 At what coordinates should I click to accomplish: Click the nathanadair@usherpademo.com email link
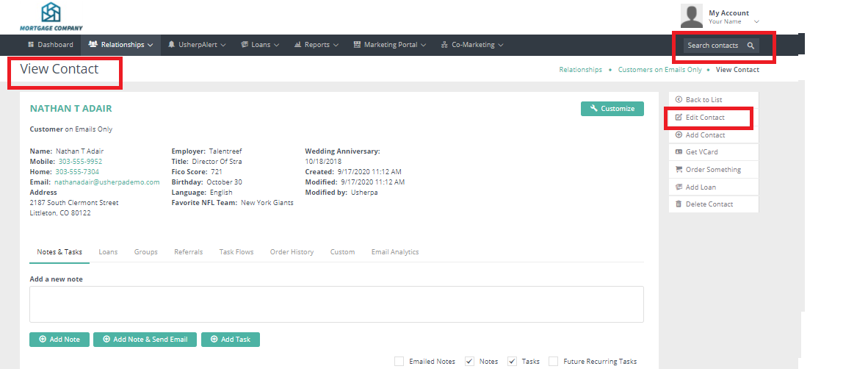[106, 182]
